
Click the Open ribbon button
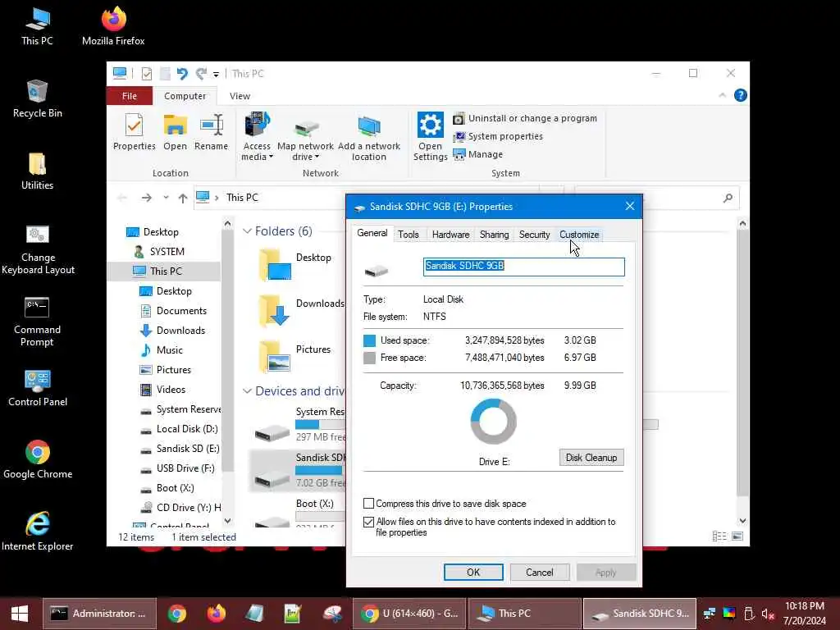[x=176, y=132]
